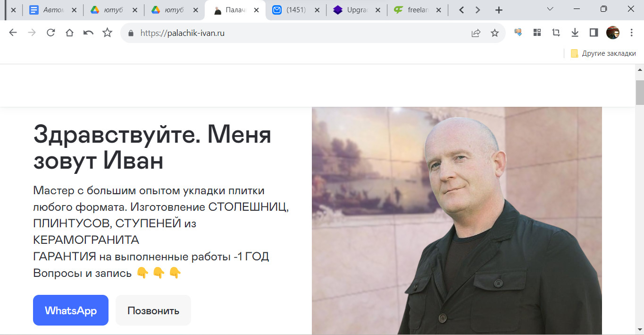Viewport: 644px width, 335px height.
Task: Open the extensions grid icon
Action: point(537,33)
